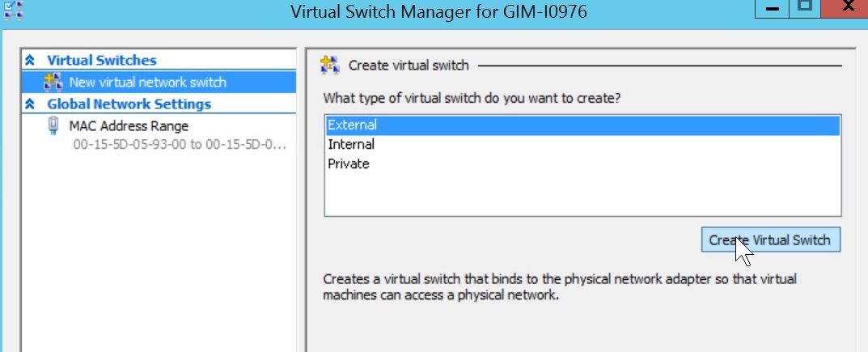868x352 pixels.
Task: Collapse the Global Network Settings chevron
Action: (x=31, y=104)
